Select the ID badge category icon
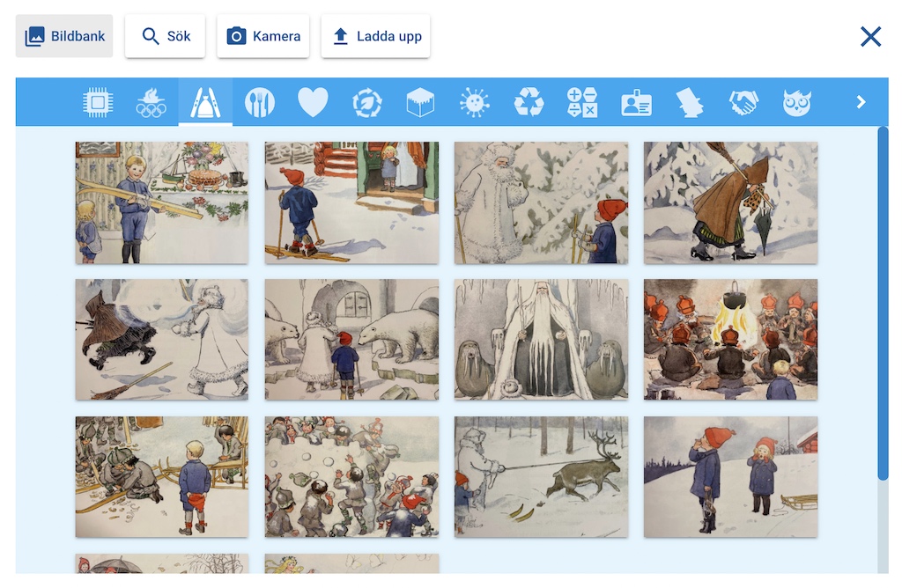The height and width of the screenshot is (588, 902). click(636, 102)
